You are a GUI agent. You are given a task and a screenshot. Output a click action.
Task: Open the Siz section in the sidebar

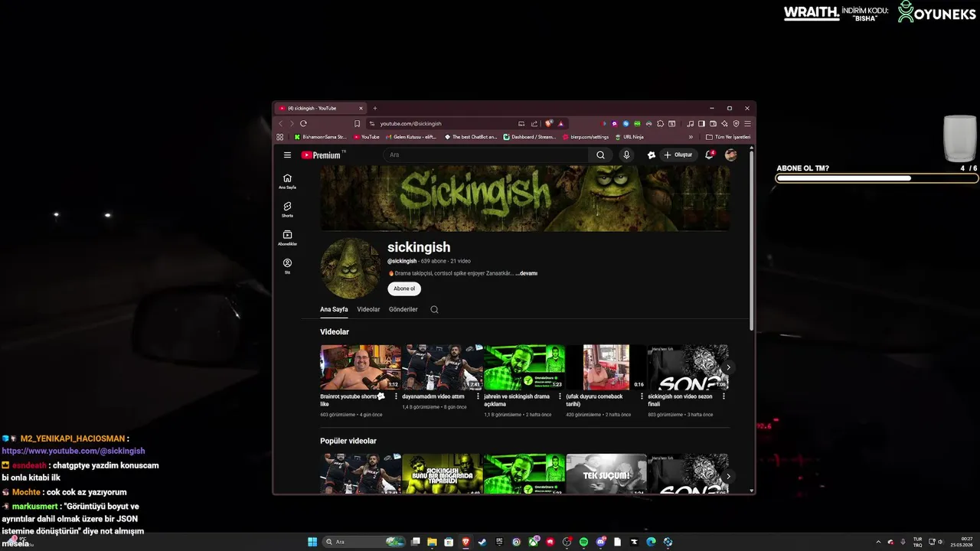coord(287,266)
